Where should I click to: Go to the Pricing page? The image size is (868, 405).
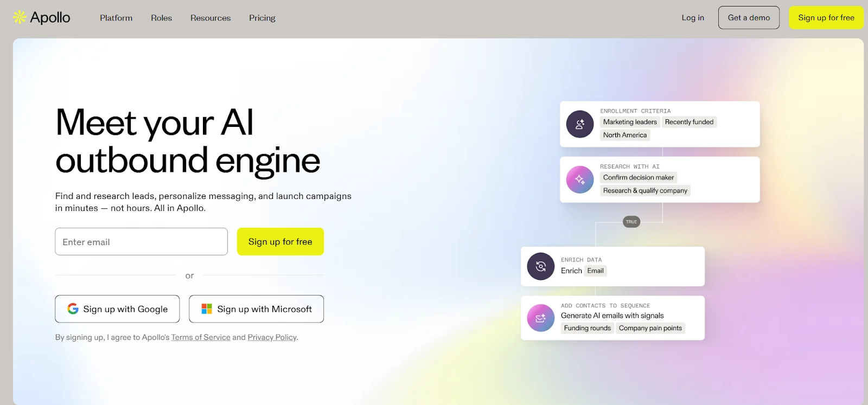tap(262, 18)
